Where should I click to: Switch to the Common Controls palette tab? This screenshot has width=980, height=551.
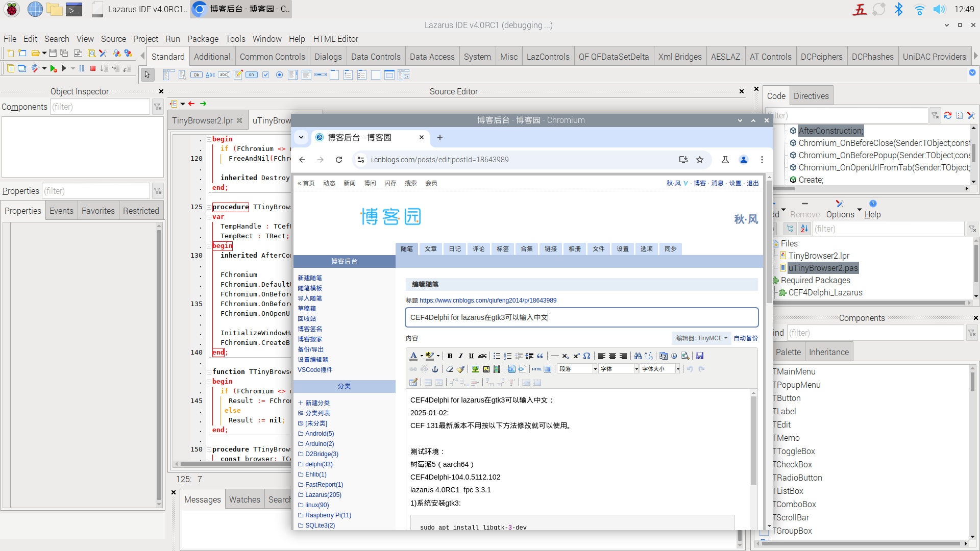272,57
